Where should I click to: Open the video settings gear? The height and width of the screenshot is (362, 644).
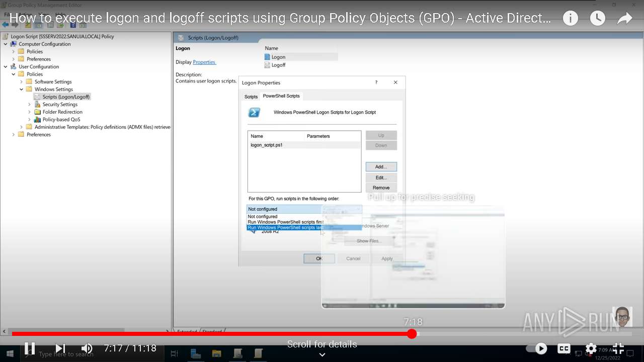point(591,348)
